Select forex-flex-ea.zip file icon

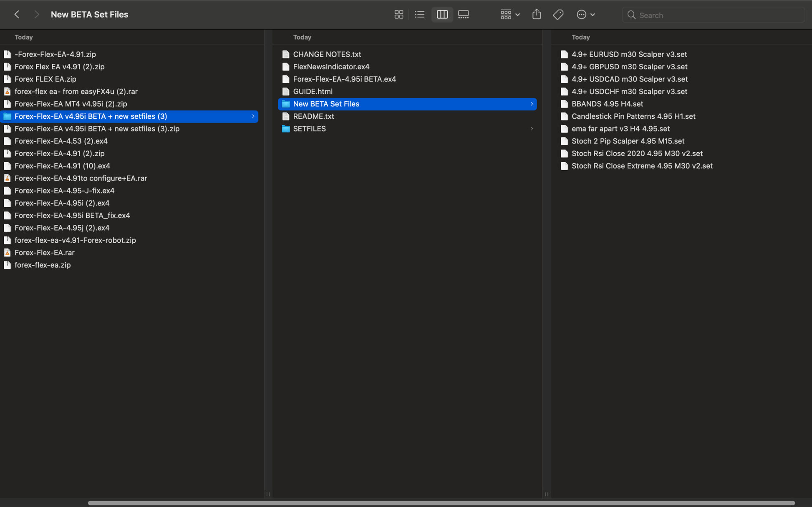point(7,265)
